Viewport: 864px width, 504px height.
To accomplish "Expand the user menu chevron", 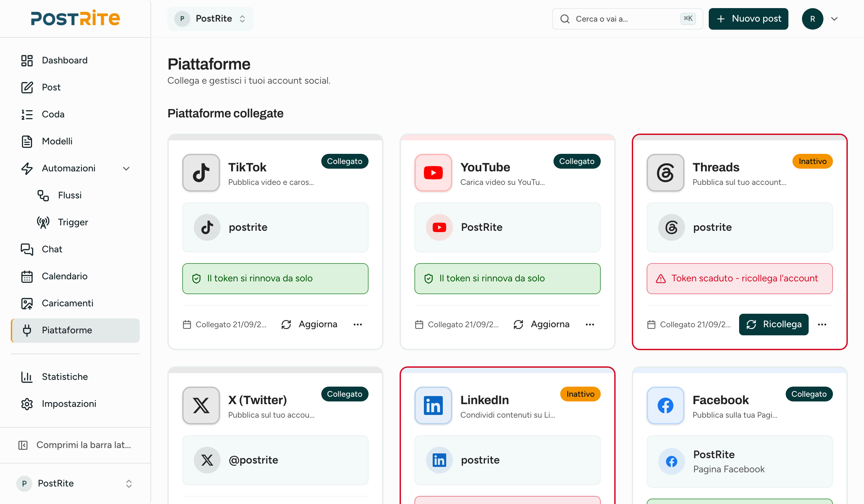I will click(x=834, y=19).
